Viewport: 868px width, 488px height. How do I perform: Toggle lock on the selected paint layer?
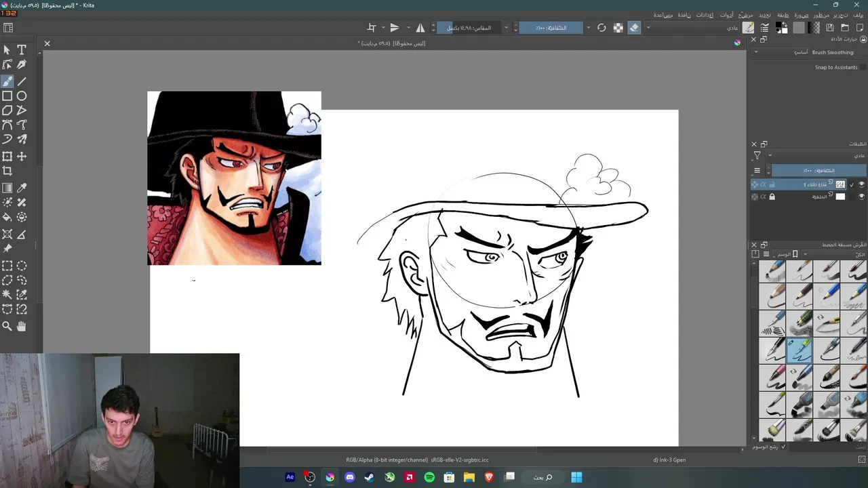click(x=772, y=184)
